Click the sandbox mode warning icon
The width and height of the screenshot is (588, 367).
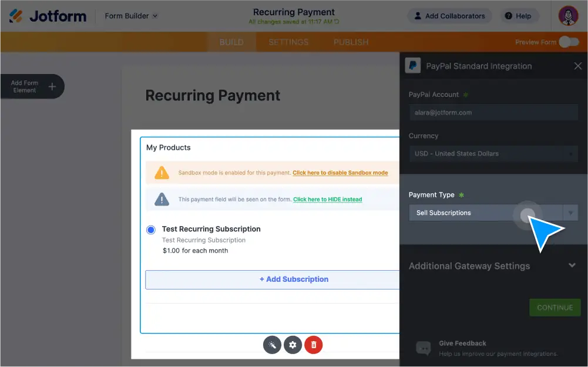pos(160,172)
